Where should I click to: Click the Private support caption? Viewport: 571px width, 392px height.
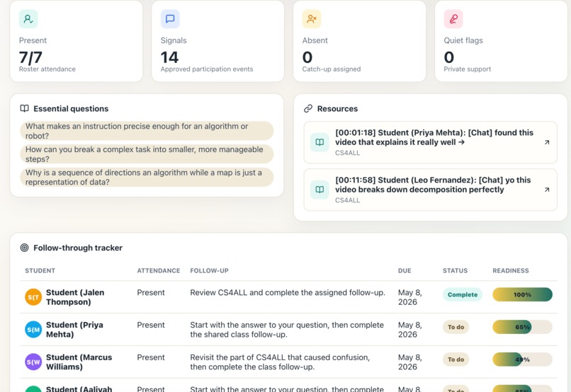468,69
